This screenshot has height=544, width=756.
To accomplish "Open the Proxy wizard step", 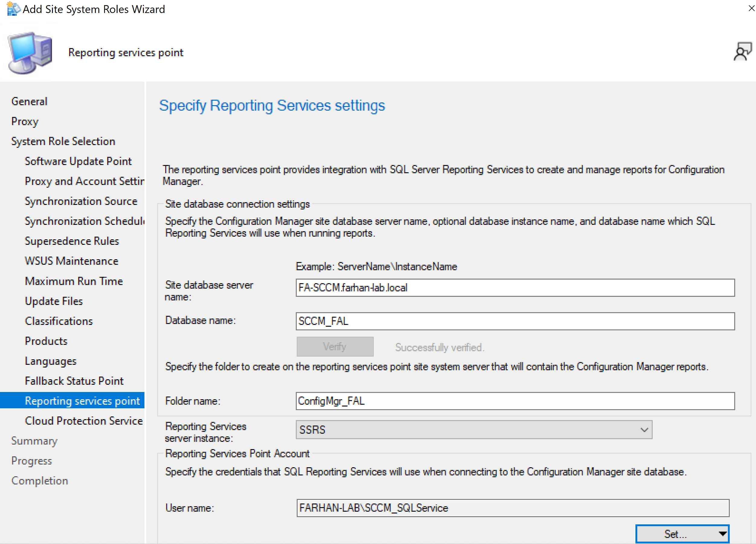I will tap(25, 121).
